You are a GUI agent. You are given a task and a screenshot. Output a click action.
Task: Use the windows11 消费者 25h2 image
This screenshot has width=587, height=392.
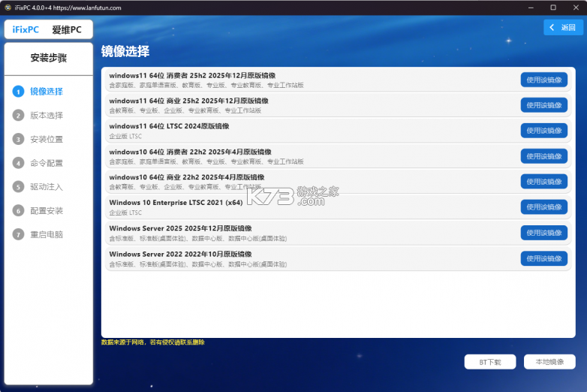point(544,80)
